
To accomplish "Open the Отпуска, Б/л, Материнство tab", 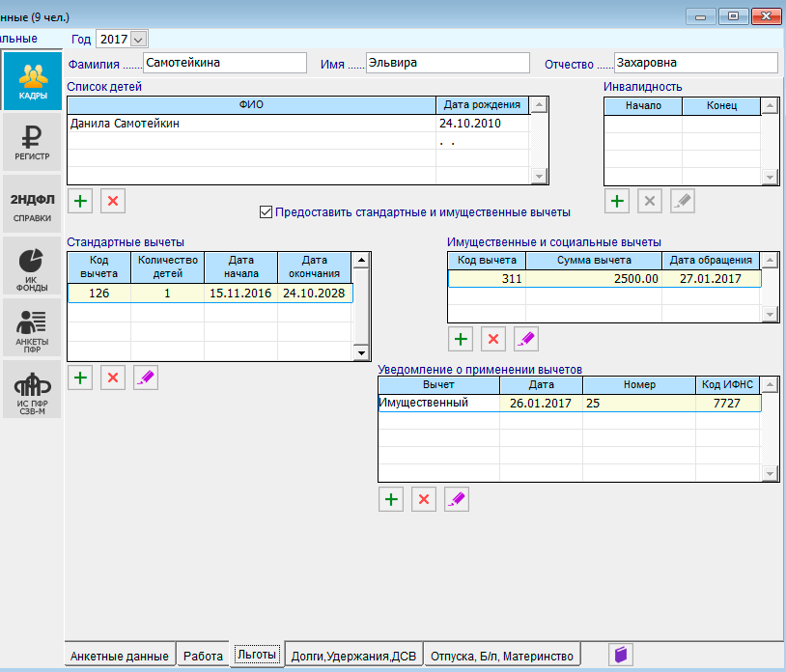I will [x=502, y=656].
